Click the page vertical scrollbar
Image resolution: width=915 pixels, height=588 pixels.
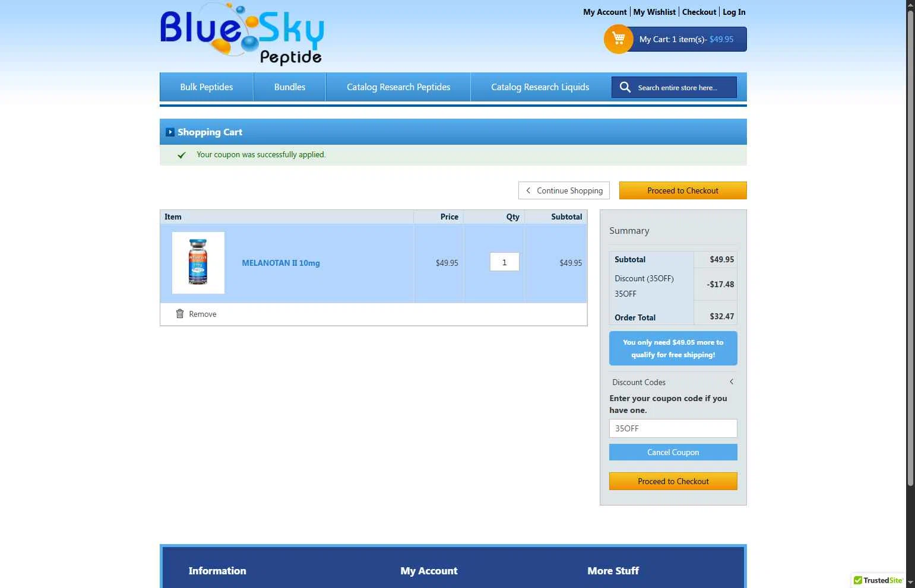[x=910, y=249]
